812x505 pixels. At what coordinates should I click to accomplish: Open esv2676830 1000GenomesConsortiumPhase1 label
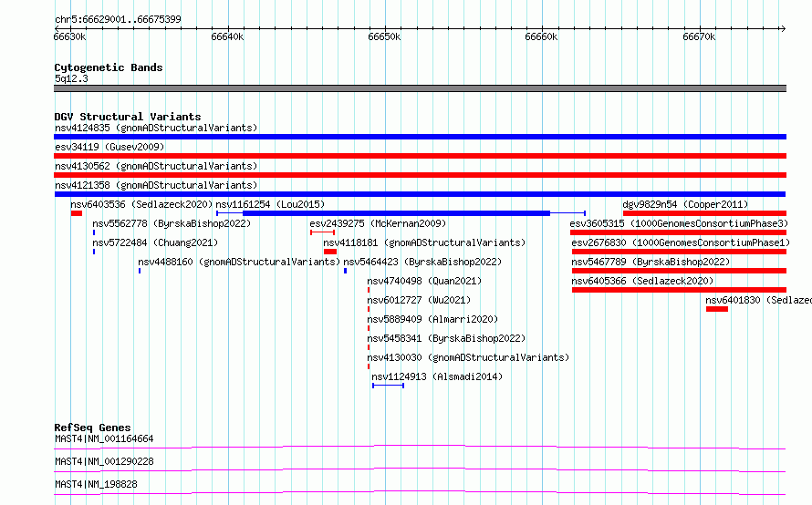pyautogui.click(x=681, y=242)
